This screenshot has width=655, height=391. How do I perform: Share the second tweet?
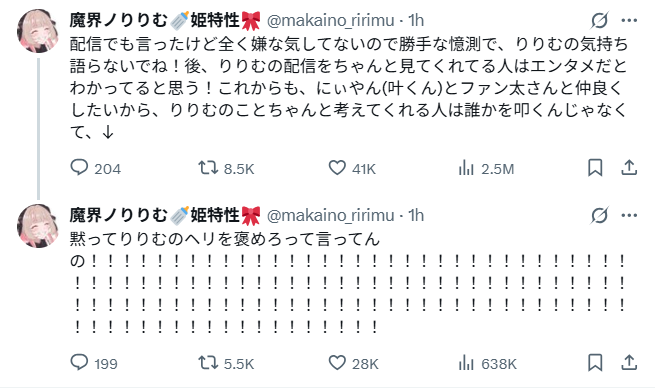point(629,363)
